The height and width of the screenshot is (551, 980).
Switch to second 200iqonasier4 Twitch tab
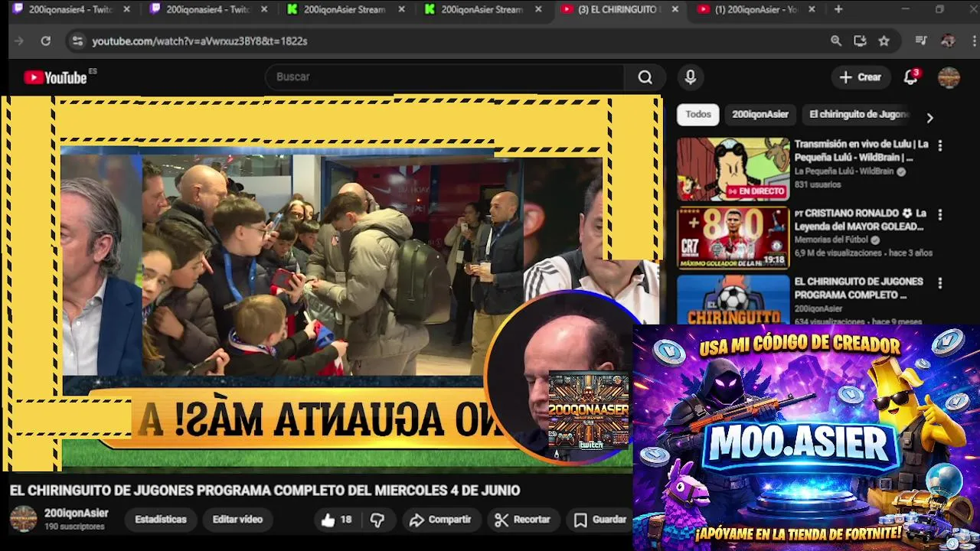pyautogui.click(x=207, y=9)
